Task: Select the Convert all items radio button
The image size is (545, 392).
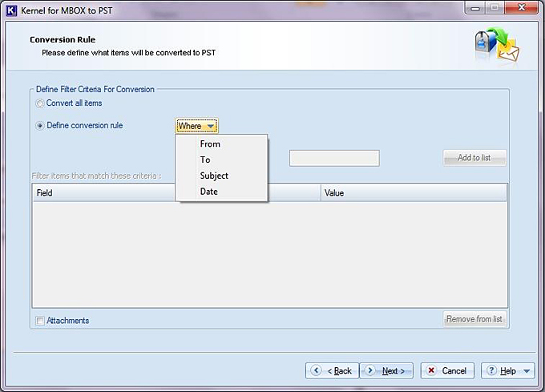Action: coord(40,103)
